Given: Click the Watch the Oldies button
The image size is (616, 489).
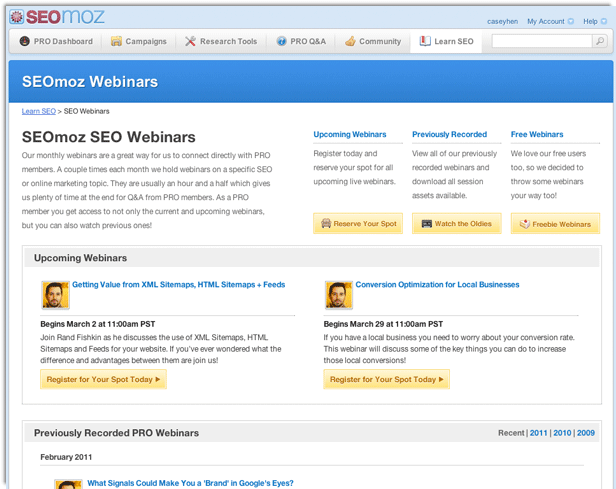Looking at the screenshot, I should (456, 223).
